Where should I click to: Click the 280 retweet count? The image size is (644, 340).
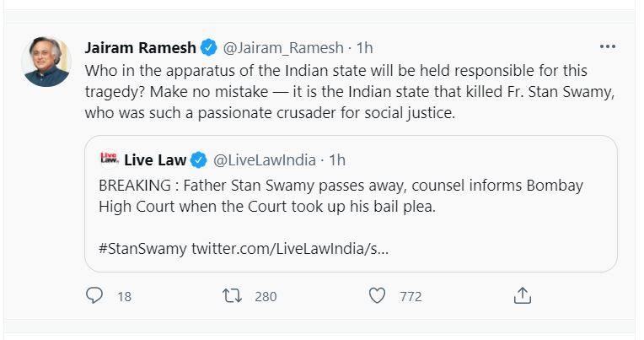(x=266, y=296)
